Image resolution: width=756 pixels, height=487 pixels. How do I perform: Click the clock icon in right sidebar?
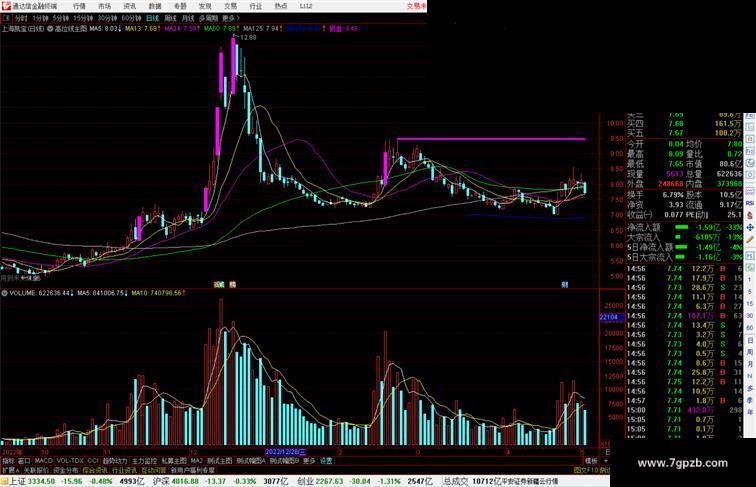pos(750,175)
